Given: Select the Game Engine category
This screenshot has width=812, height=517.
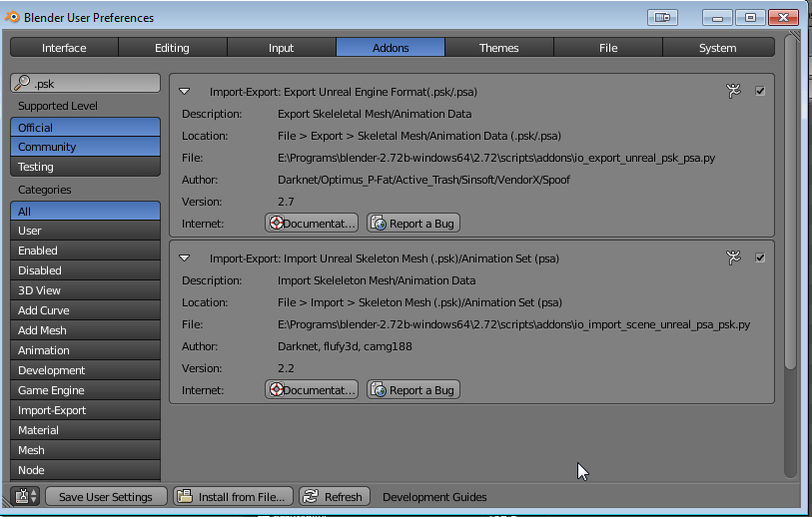Looking at the screenshot, I should coord(86,390).
